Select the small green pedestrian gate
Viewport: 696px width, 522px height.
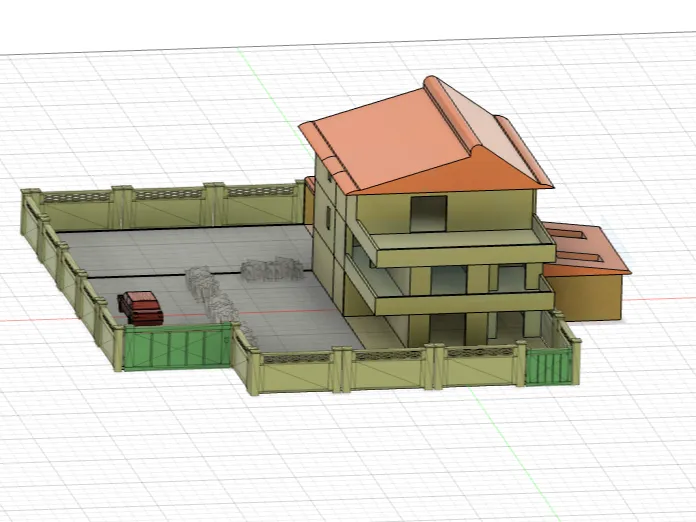[x=549, y=367]
